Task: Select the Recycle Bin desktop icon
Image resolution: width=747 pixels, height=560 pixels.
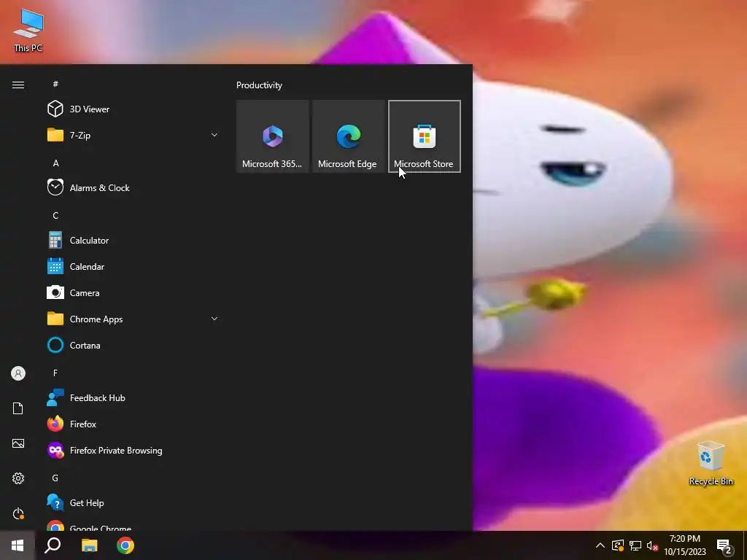Action: pos(711,463)
